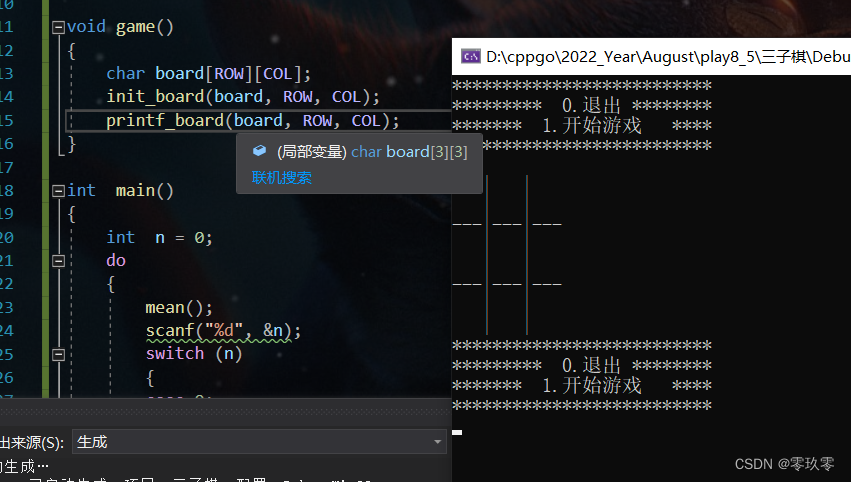851x482 pixels.
Task: Collapse the switch (n) block
Action: click(59, 354)
